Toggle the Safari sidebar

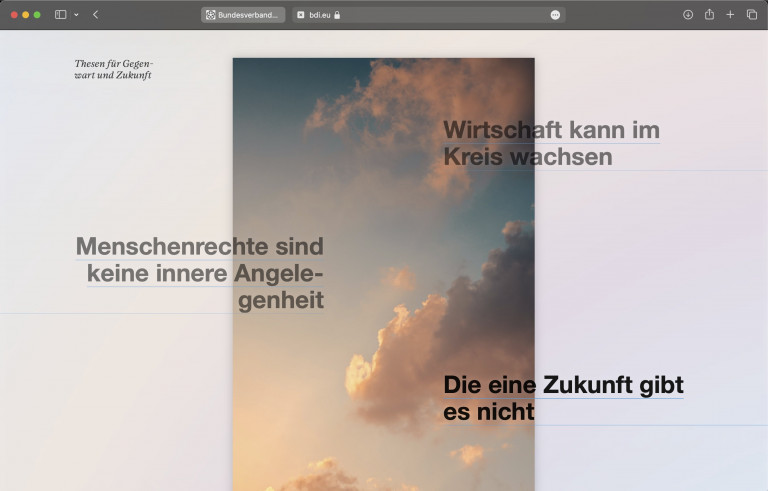click(x=60, y=15)
